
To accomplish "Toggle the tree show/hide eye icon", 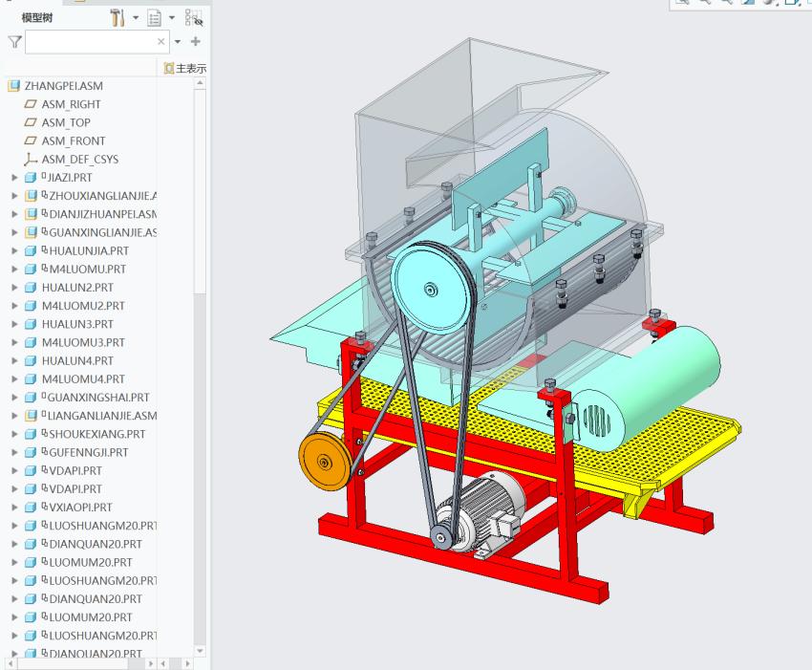I will tap(192, 17).
